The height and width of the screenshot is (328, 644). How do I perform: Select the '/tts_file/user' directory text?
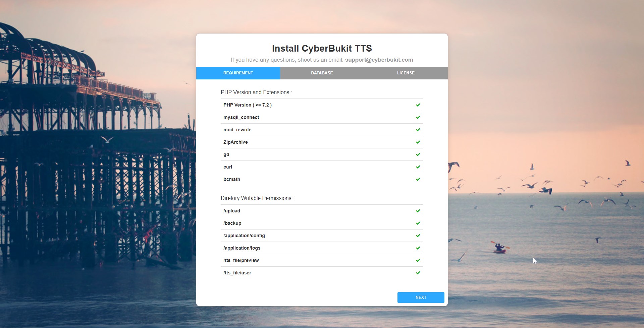237,273
